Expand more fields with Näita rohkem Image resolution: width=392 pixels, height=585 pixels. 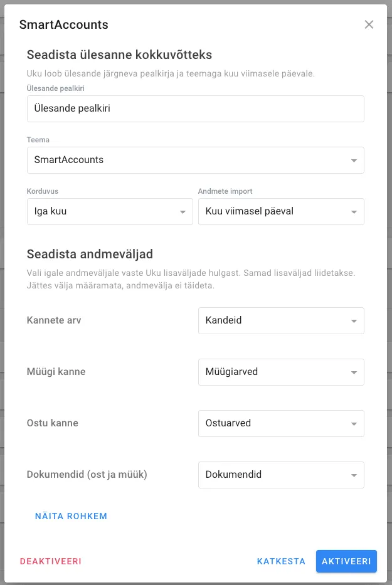71,516
